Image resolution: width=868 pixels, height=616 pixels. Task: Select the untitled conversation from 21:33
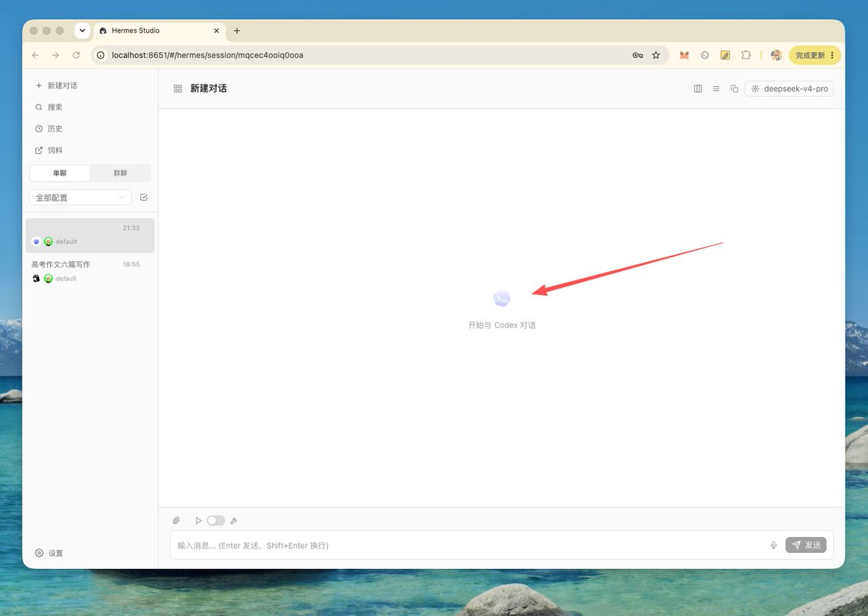[90, 236]
